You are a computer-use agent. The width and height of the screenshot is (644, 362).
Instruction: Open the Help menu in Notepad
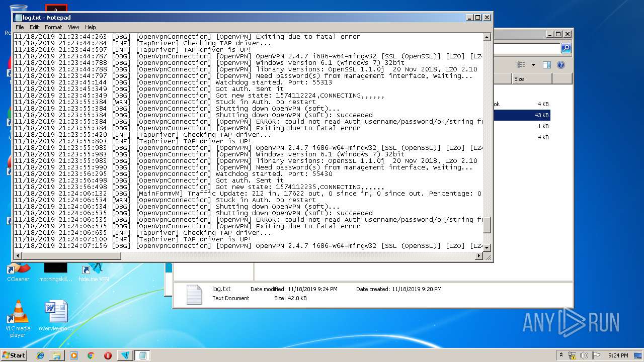(90, 27)
